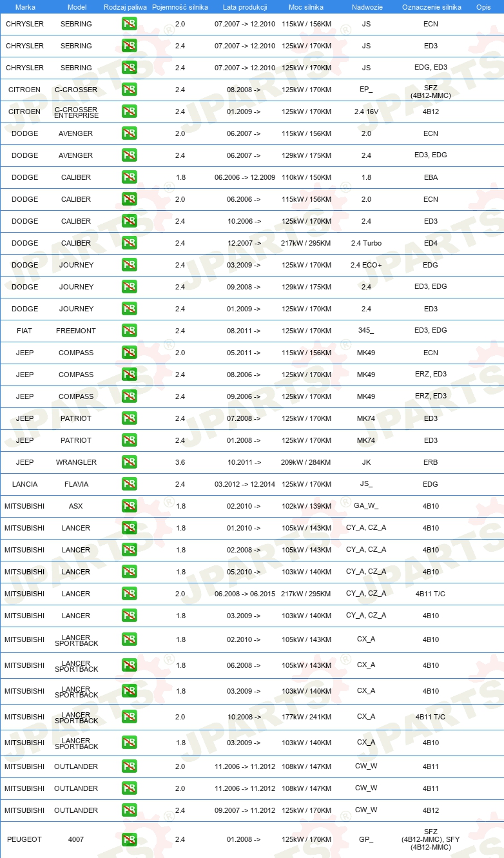Click the 177kW / 241KM power value

306,717
